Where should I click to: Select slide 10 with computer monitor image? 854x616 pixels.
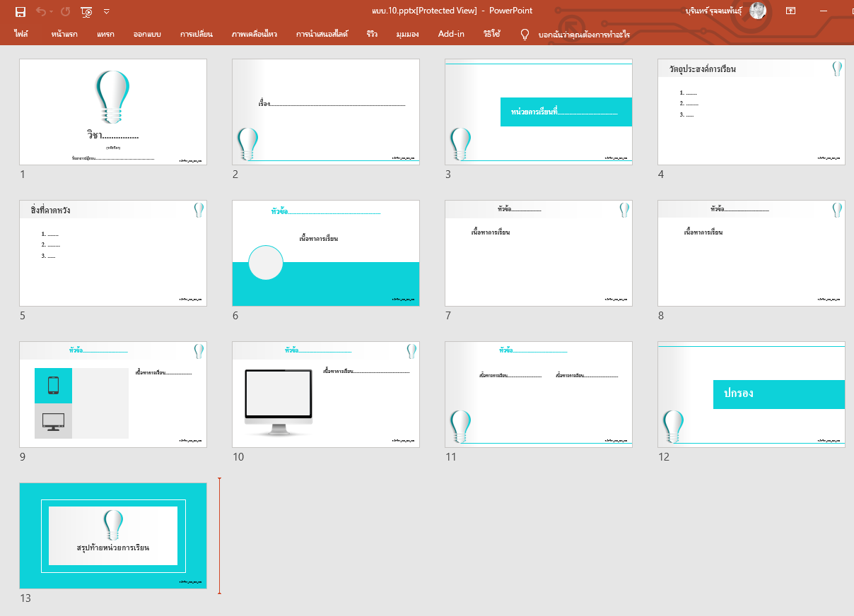326,394
